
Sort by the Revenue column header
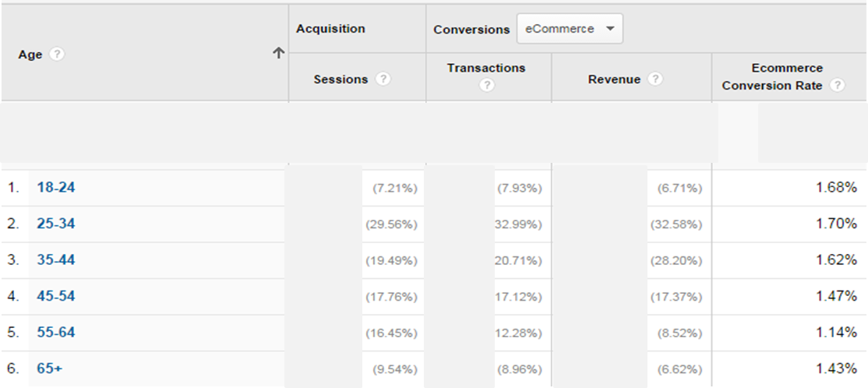pyautogui.click(x=614, y=79)
